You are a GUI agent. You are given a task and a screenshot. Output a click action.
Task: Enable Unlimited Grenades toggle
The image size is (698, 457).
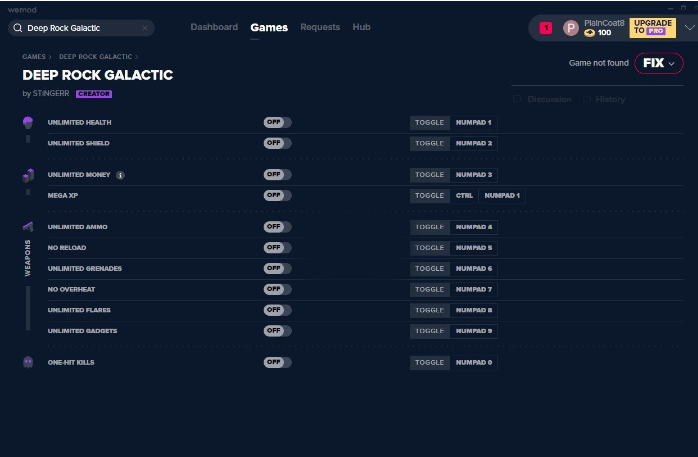click(277, 268)
